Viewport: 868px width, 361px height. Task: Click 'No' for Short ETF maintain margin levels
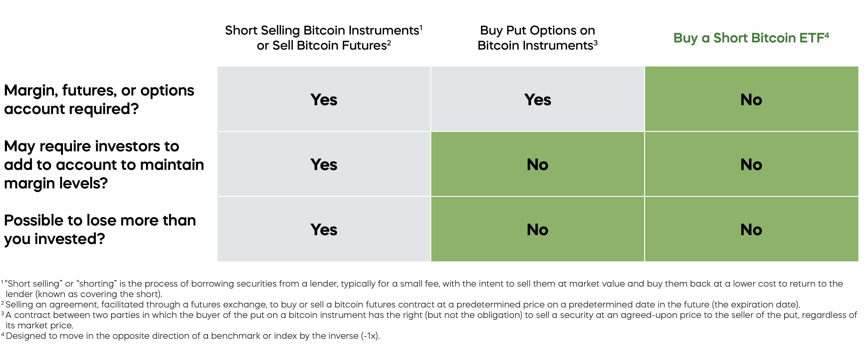751,165
